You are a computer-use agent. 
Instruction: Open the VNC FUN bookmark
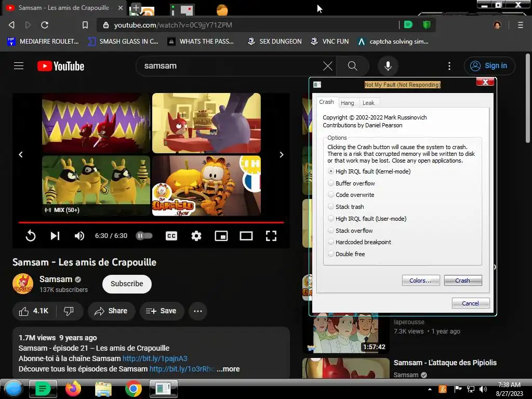[x=330, y=42]
